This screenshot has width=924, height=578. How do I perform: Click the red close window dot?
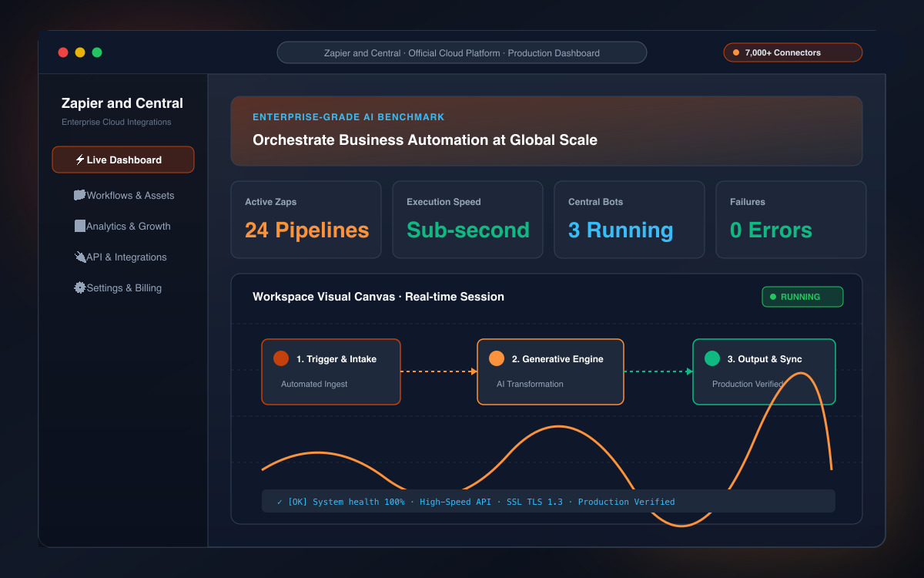(x=63, y=52)
